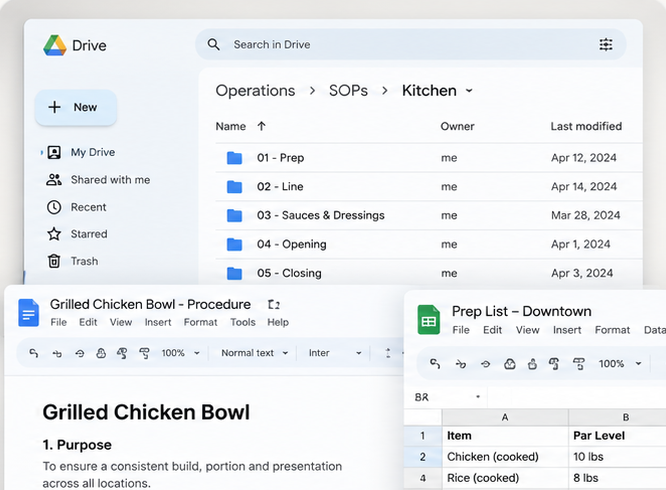The image size is (666, 490).
Task: Open the Inter font dropdown
Action: [335, 353]
